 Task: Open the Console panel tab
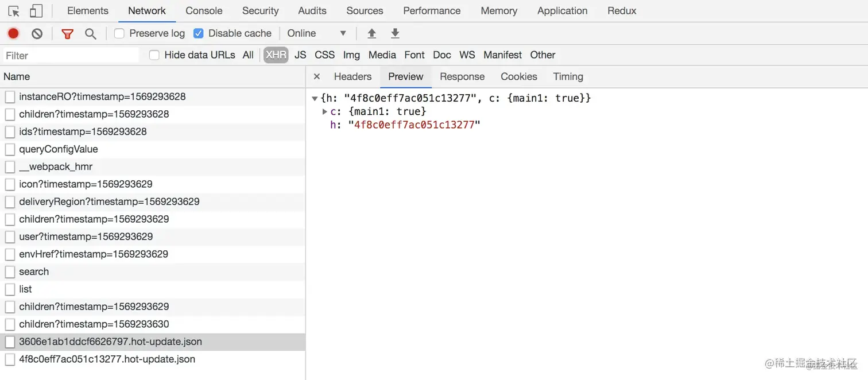point(204,11)
